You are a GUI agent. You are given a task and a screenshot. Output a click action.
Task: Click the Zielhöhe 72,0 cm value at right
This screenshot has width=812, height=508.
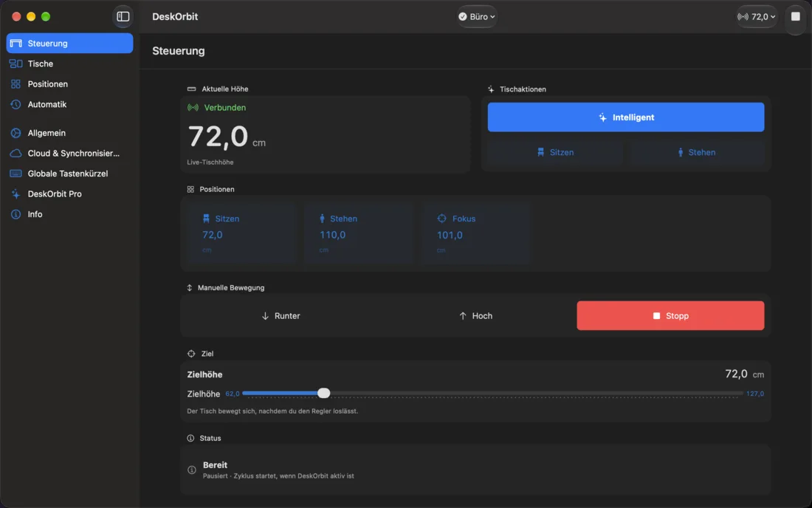tap(744, 374)
